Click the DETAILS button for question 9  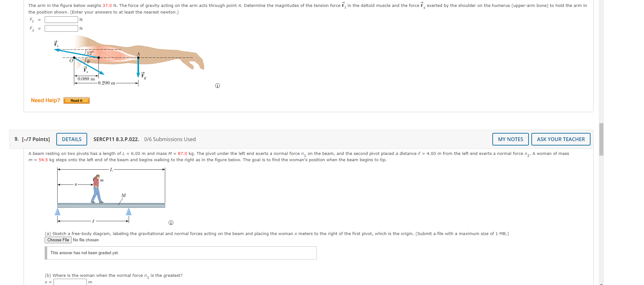(72, 139)
